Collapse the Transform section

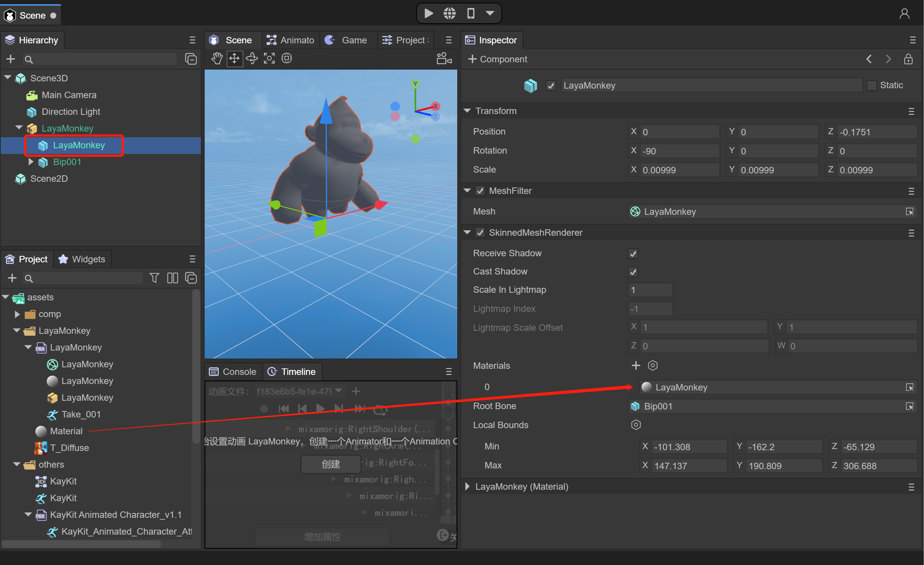[x=468, y=111]
